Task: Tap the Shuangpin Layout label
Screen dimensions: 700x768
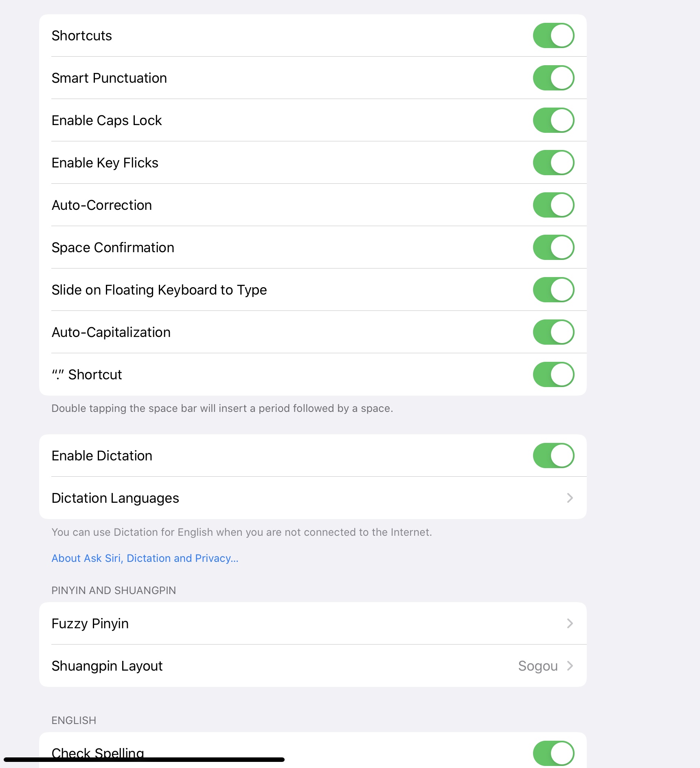Action: (x=107, y=666)
